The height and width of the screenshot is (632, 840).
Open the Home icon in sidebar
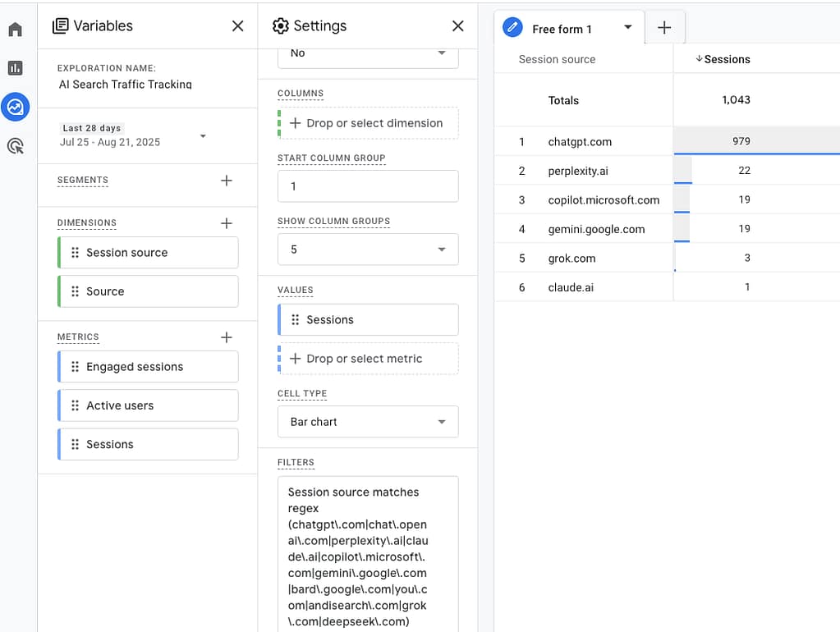pyautogui.click(x=15, y=29)
